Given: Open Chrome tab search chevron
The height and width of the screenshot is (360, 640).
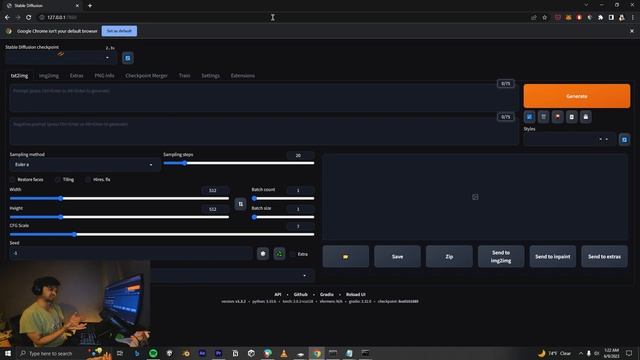Looking at the screenshot, I should 586,5.
